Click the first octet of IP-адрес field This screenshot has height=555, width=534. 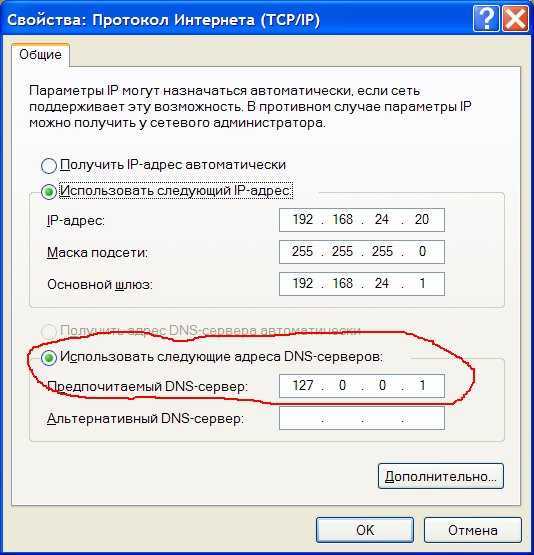(x=303, y=219)
